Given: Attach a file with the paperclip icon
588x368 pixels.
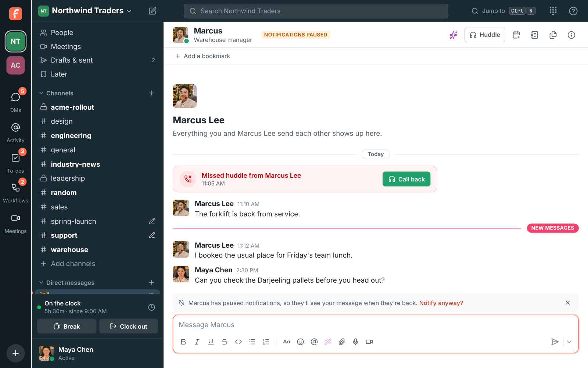Looking at the screenshot, I should coord(342,342).
